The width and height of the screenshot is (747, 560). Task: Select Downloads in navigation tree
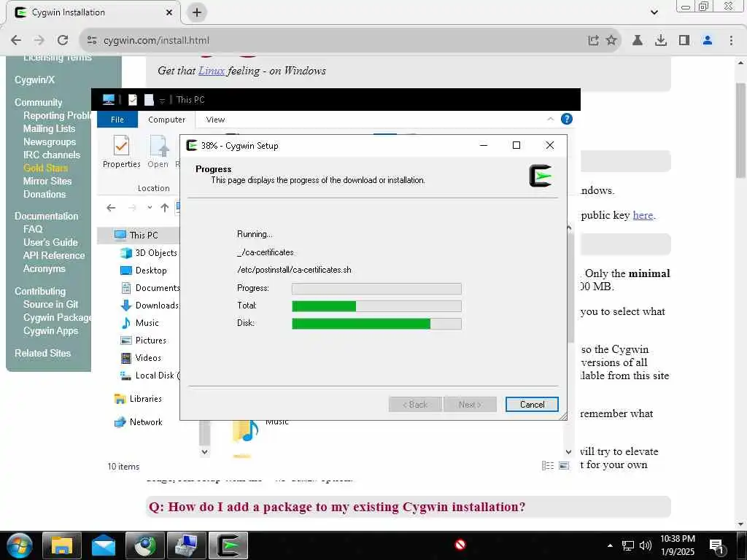pyautogui.click(x=150, y=306)
